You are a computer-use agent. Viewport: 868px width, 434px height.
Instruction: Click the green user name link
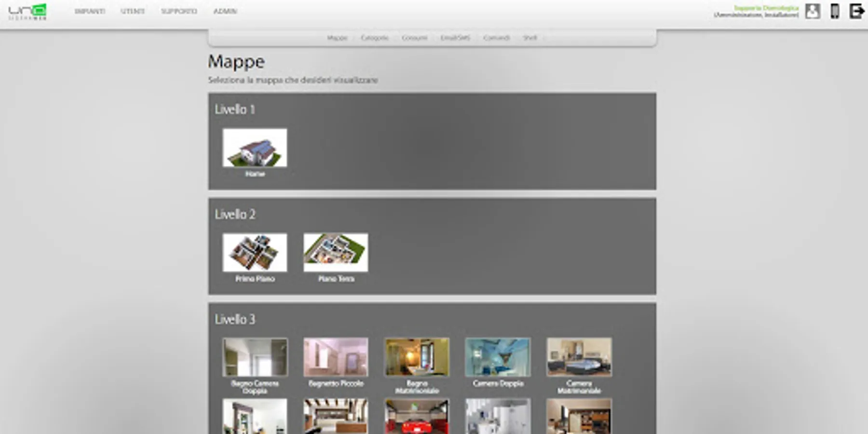coord(766,8)
